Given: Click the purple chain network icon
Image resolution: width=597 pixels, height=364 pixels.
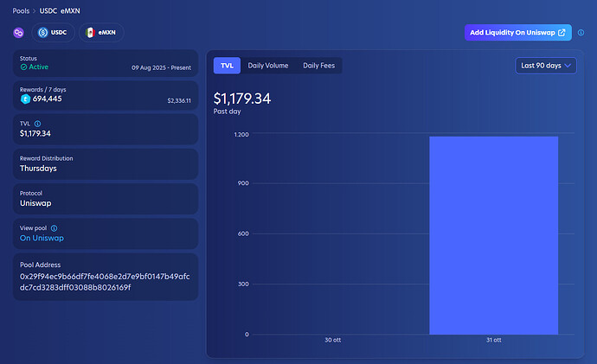Looking at the screenshot, I should pos(18,33).
